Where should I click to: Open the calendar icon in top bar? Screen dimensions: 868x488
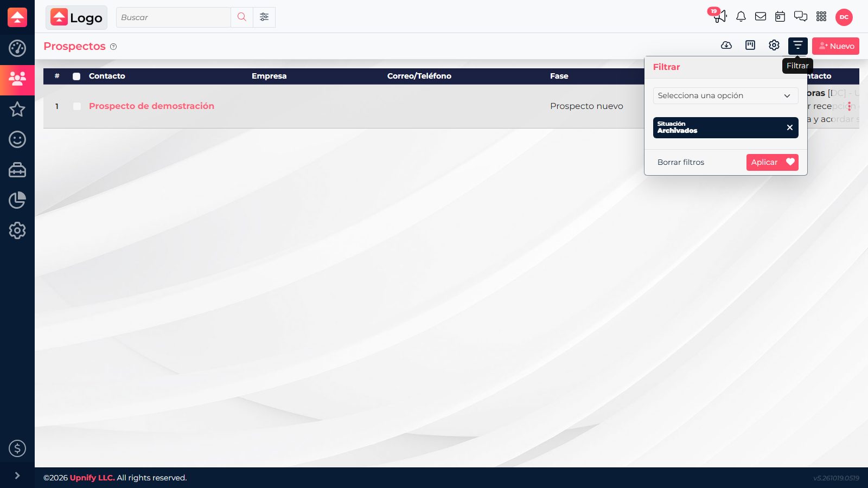click(x=780, y=17)
